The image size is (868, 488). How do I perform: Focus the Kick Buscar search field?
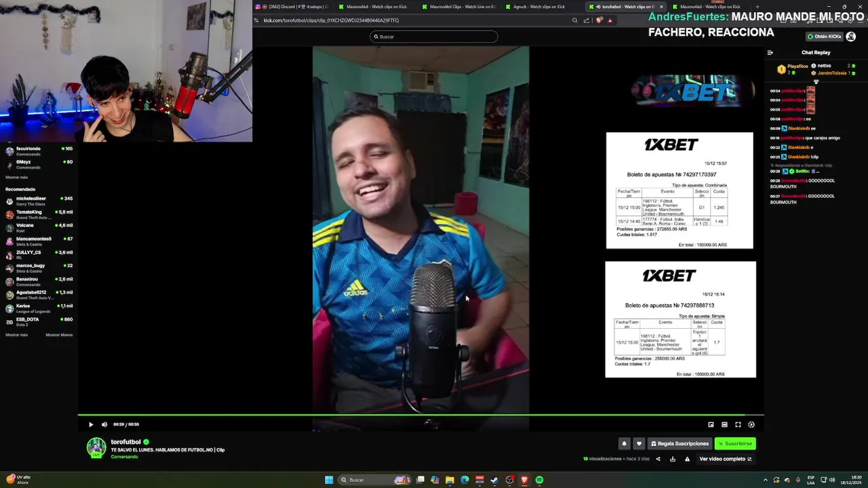(434, 37)
